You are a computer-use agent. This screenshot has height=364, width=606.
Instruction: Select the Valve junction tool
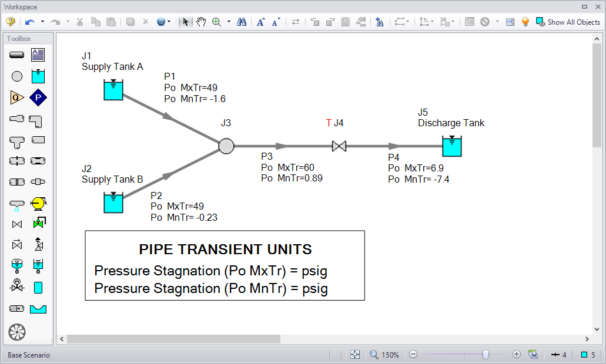tap(16, 224)
